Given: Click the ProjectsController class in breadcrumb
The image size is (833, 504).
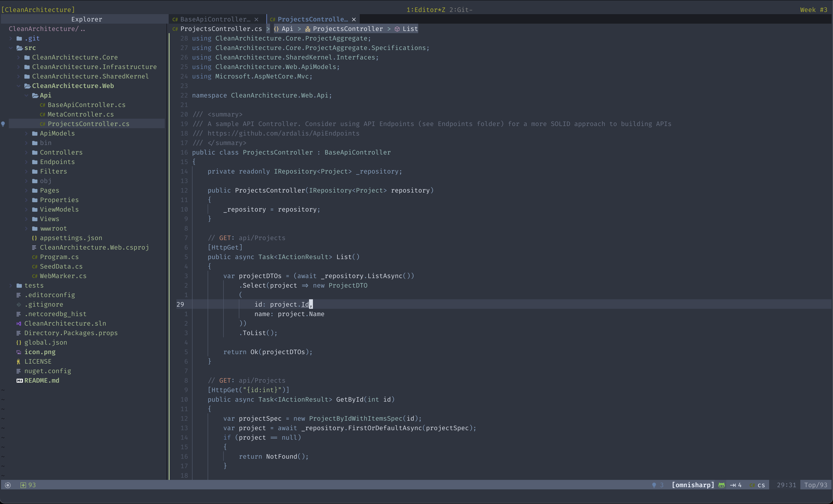Looking at the screenshot, I should click(348, 29).
